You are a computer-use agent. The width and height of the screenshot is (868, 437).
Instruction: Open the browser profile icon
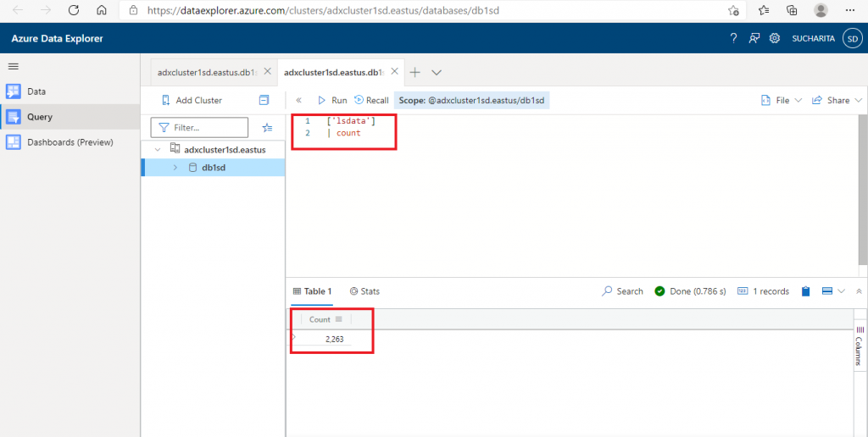[821, 10]
